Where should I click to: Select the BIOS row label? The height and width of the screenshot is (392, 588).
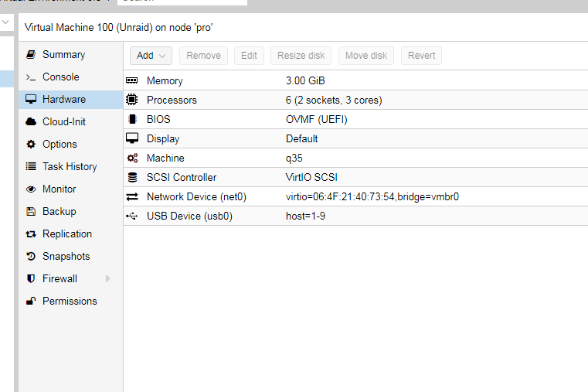pos(158,119)
